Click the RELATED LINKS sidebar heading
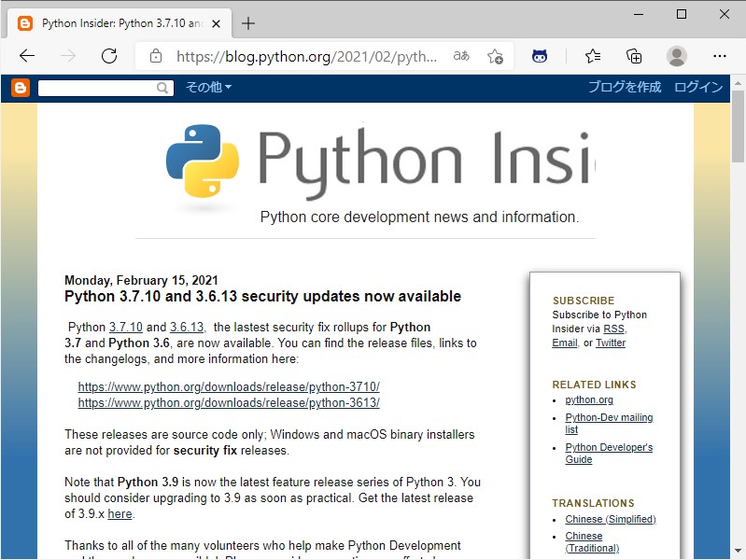The width and height of the screenshot is (746, 560). coord(594,385)
